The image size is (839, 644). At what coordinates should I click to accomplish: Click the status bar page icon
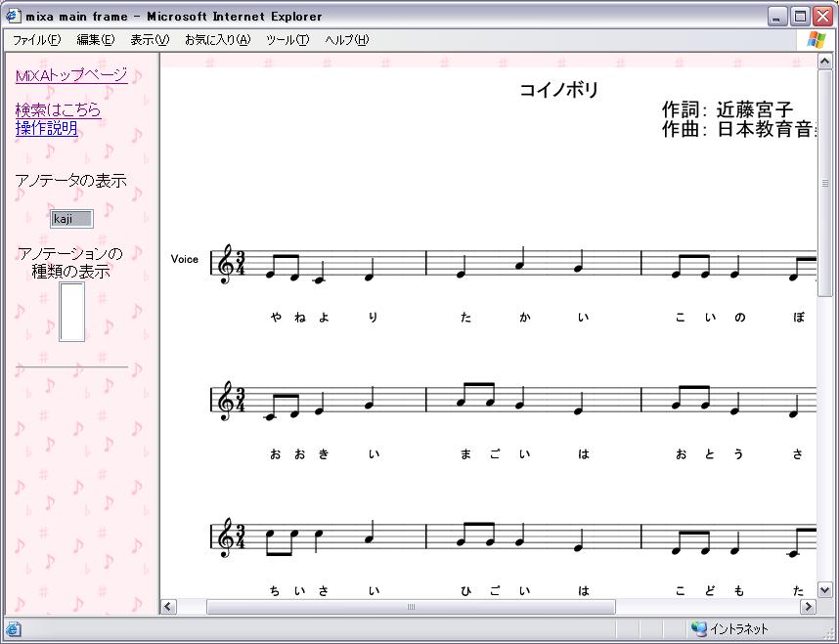[x=14, y=628]
